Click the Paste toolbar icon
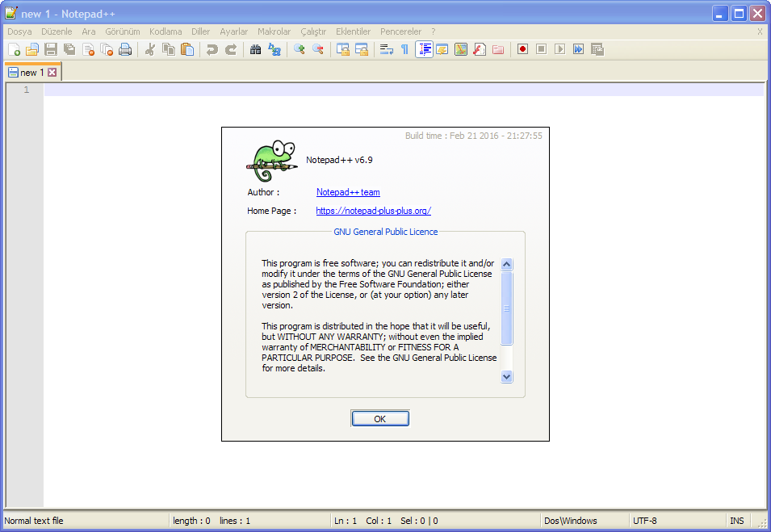Image resolution: width=771 pixels, height=532 pixels. click(186, 49)
